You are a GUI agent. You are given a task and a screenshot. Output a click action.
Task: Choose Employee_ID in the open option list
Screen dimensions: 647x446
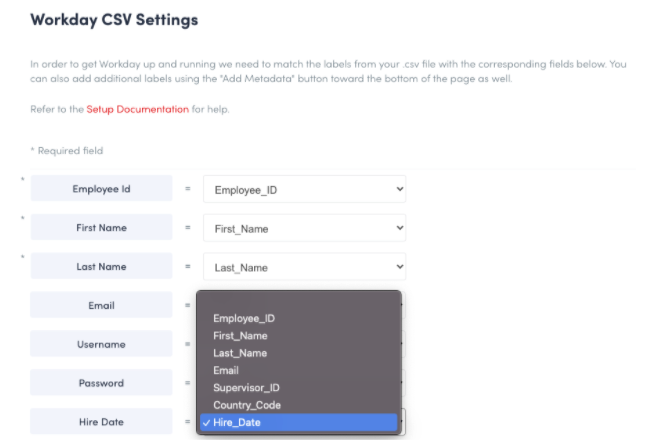pos(244,318)
